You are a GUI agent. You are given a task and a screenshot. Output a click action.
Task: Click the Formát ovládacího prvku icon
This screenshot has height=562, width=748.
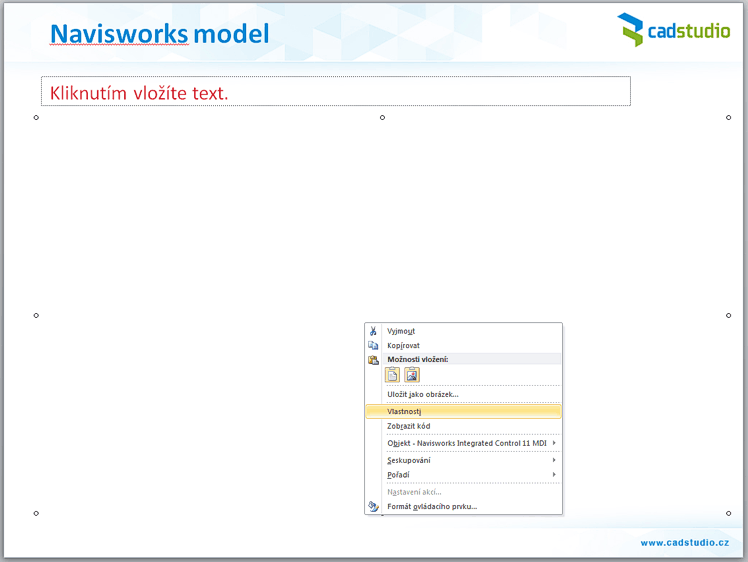tap(373, 506)
